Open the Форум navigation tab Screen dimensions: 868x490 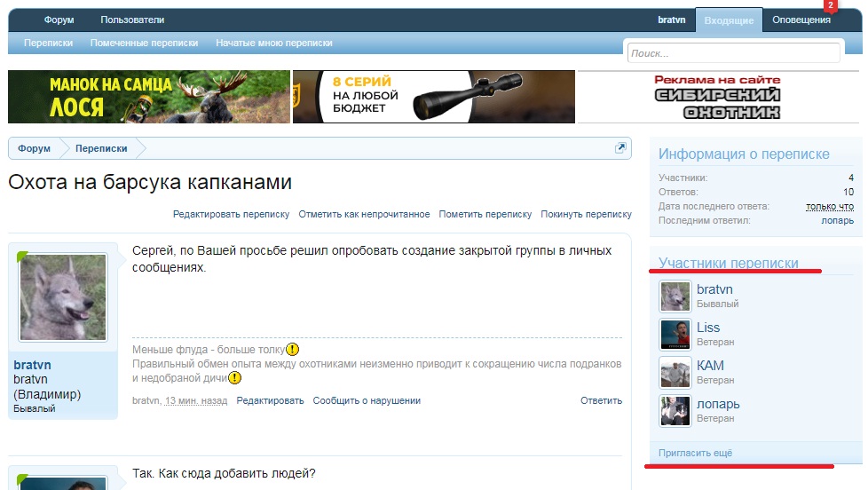[59, 20]
